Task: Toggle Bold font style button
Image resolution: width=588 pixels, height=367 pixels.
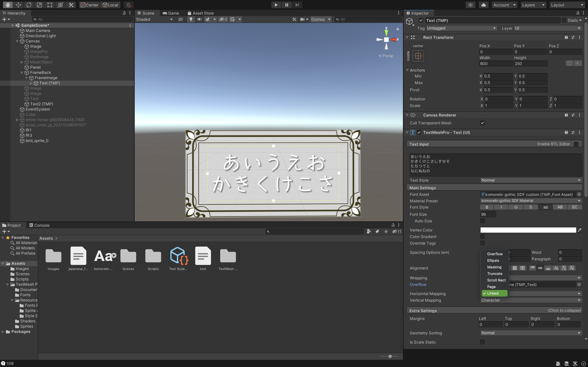Action: [487, 207]
